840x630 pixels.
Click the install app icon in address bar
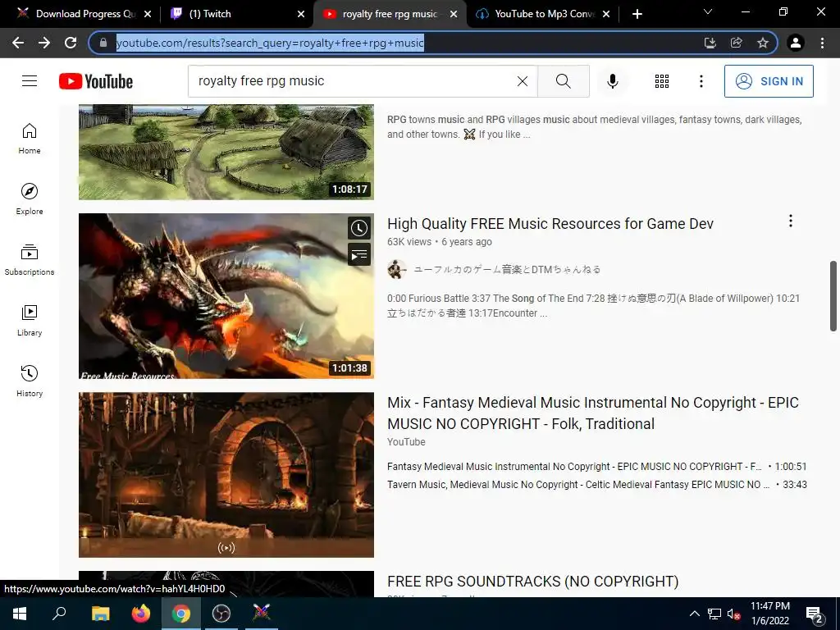710,43
